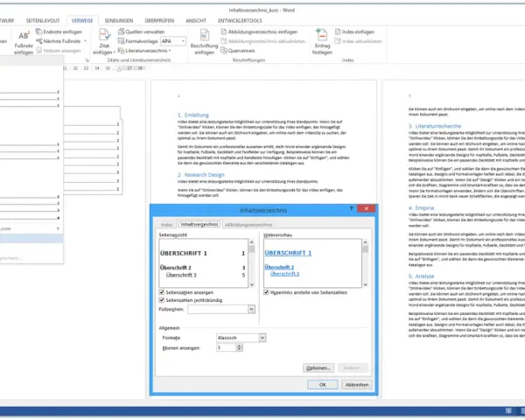
Task: Click Eintrag festlegen
Action: click(x=322, y=42)
